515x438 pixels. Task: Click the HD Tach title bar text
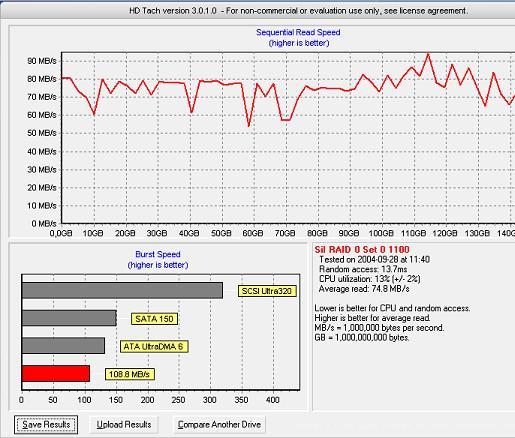(x=298, y=11)
